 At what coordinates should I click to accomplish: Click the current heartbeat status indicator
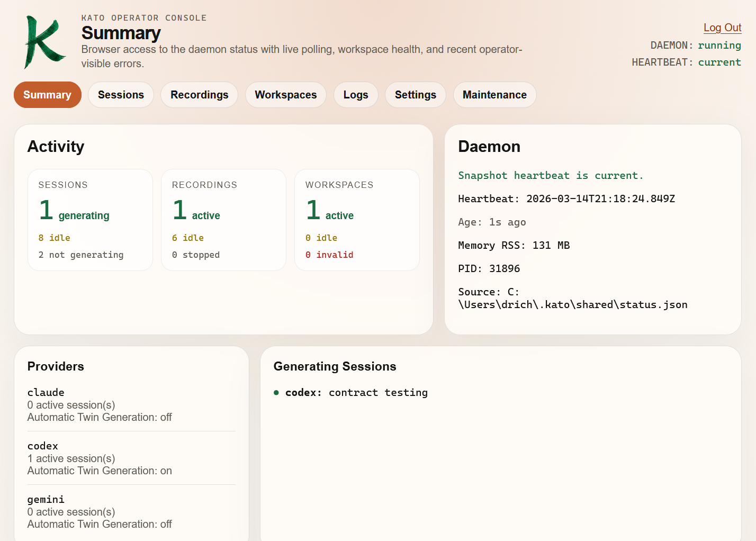click(719, 62)
